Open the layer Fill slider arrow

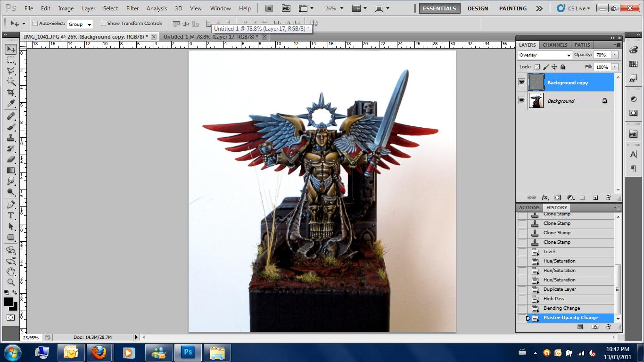614,67
